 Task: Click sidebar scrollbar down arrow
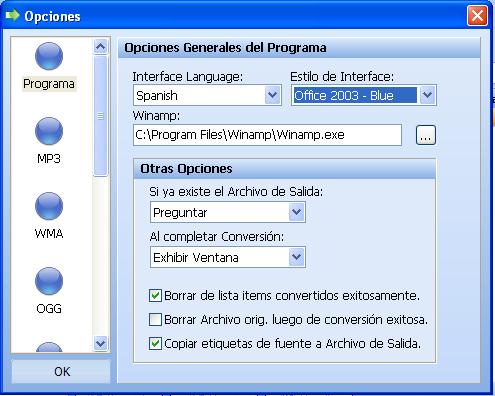pyautogui.click(x=101, y=343)
